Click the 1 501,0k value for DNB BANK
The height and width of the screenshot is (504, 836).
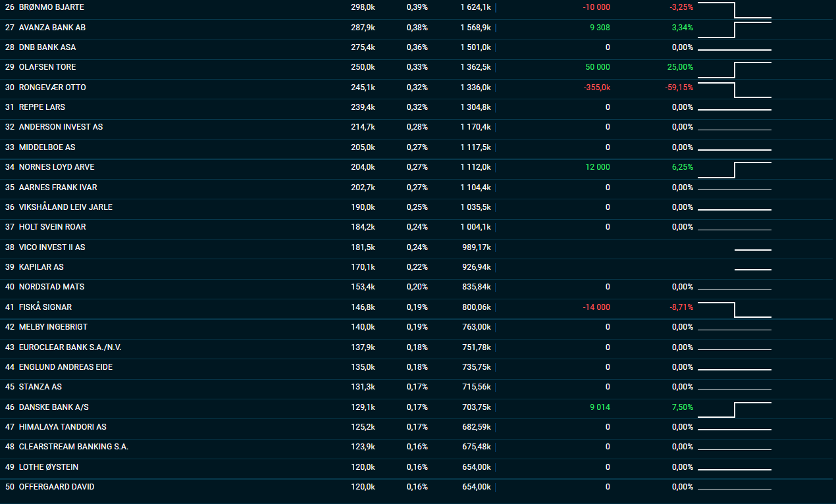pos(476,47)
